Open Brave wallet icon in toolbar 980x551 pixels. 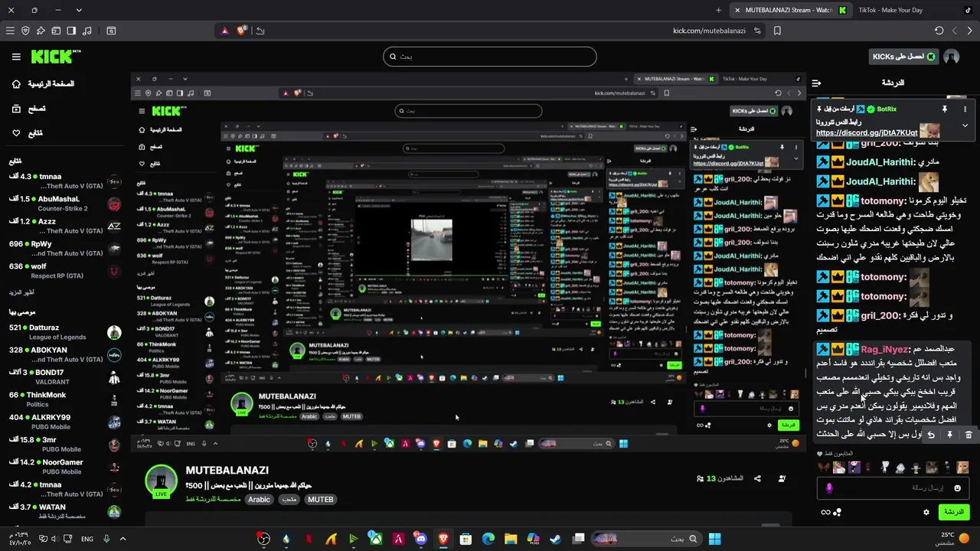56,31
